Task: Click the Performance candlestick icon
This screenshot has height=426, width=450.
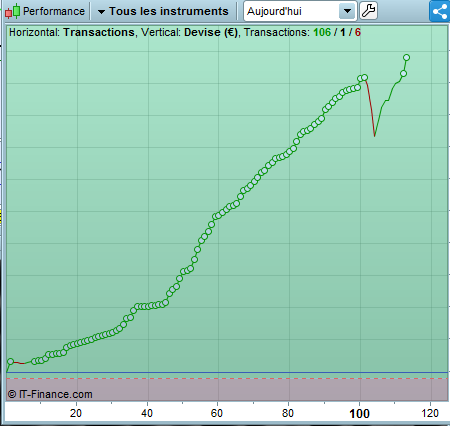Action: click(13, 11)
